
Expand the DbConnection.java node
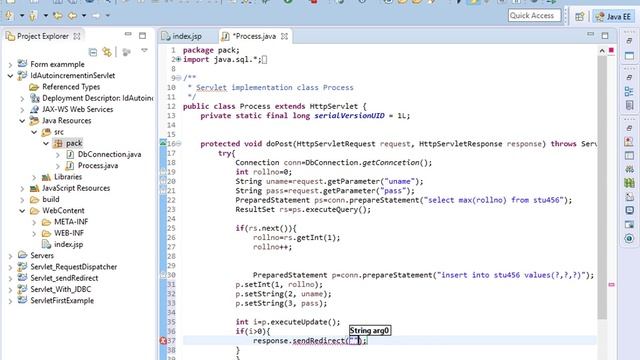click(58, 155)
